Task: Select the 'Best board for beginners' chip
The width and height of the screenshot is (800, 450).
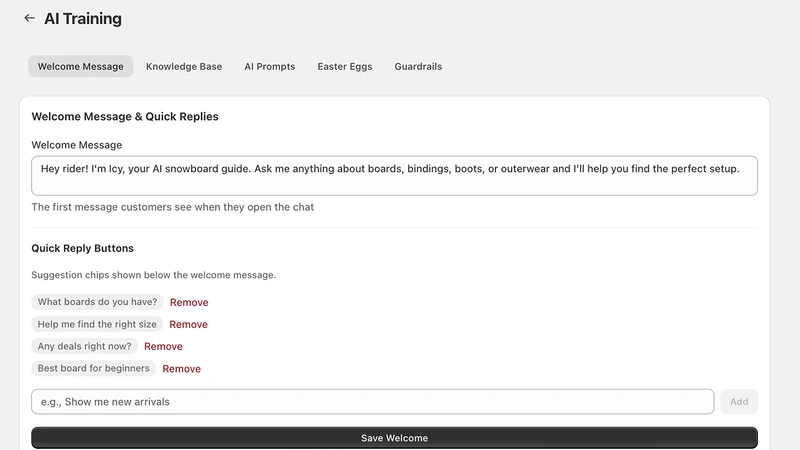Action: coord(93,368)
